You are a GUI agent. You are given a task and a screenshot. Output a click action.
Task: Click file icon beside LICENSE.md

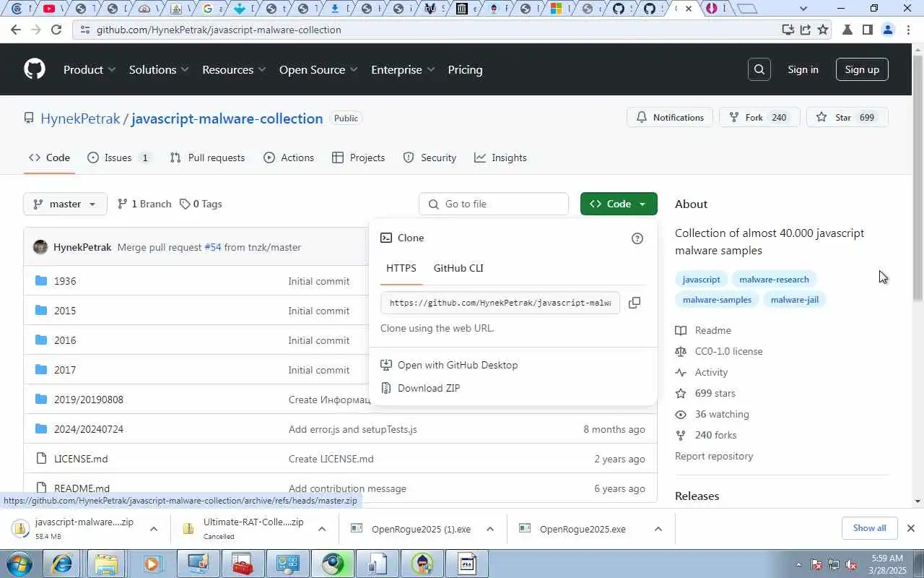tap(41, 459)
